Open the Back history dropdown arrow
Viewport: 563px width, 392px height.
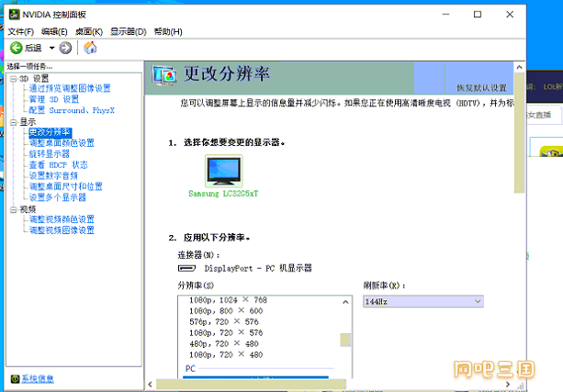pos(51,48)
